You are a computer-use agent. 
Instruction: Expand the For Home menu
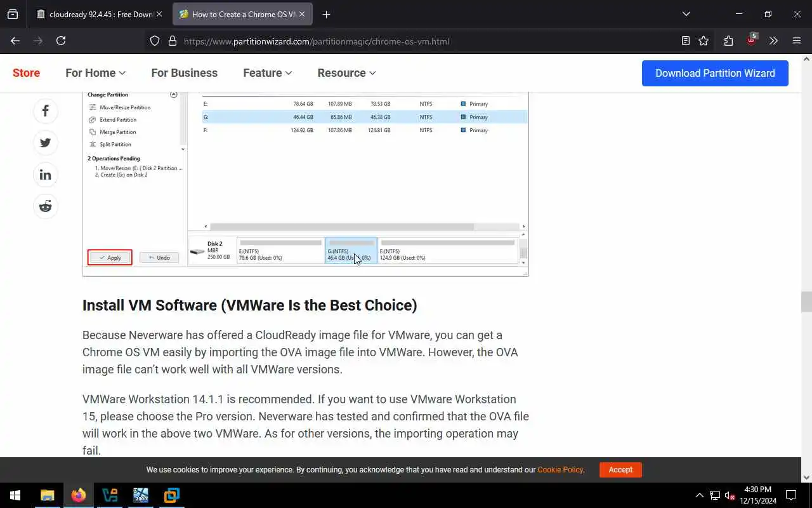95,73
